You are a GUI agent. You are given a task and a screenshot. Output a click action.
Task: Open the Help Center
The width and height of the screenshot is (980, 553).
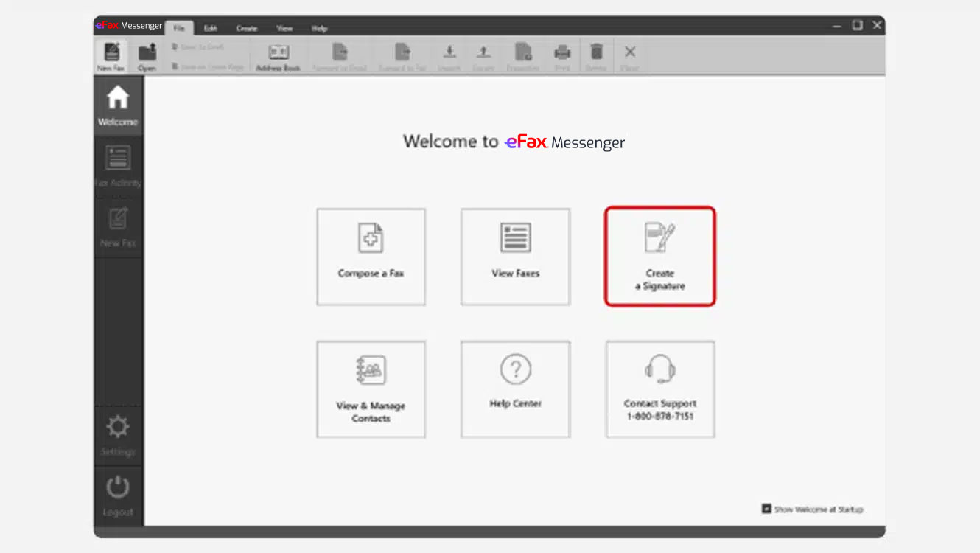[x=515, y=389]
